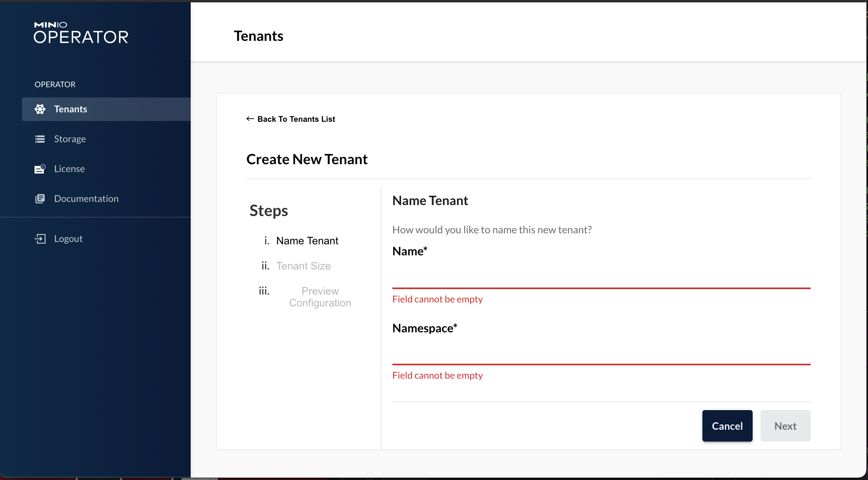Click the Tenants sidebar icon
868x480 pixels.
40,109
